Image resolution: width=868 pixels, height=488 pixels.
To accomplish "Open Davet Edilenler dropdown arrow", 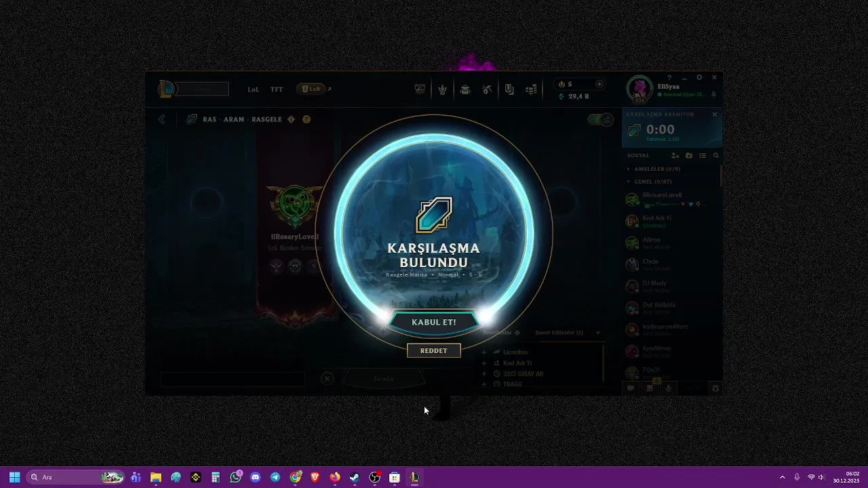I will pyautogui.click(x=598, y=333).
